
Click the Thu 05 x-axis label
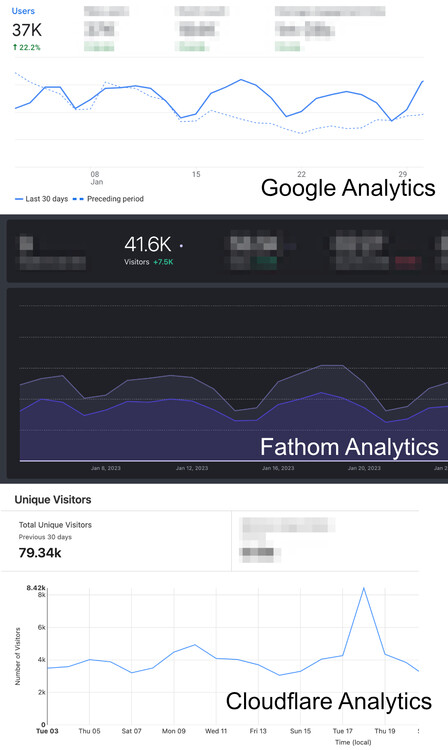click(89, 731)
